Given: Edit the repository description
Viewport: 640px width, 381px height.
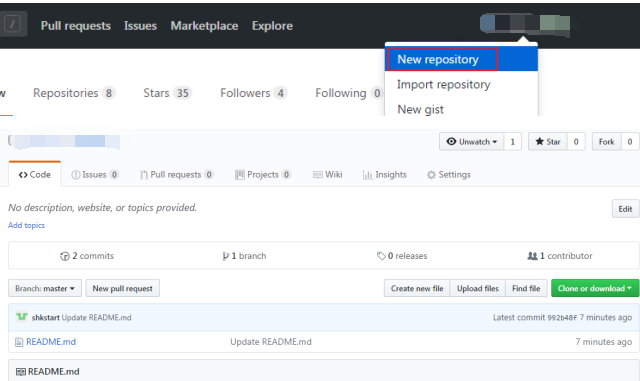Looking at the screenshot, I should coord(625,209).
